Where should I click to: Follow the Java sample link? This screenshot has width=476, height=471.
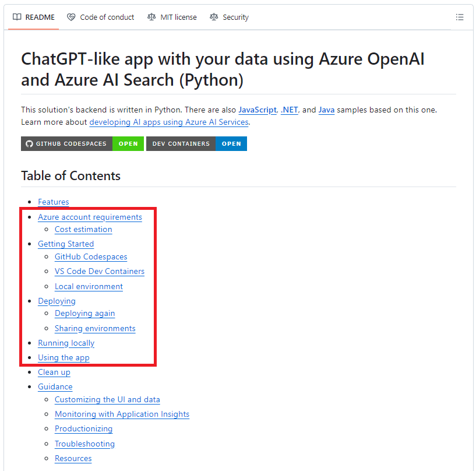click(326, 110)
